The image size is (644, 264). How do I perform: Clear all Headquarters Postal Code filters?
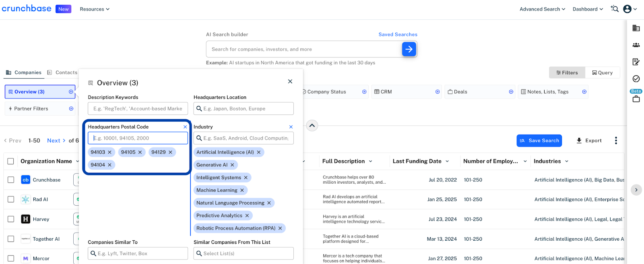[x=185, y=127]
